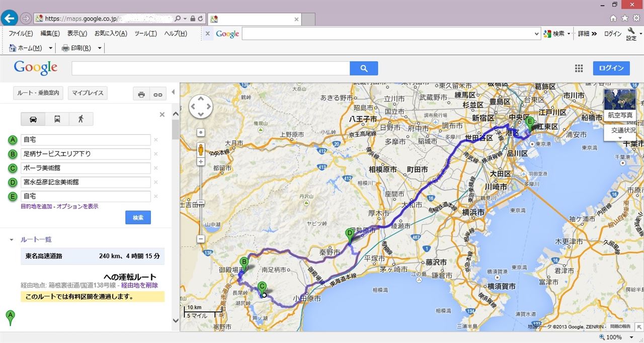Image resolution: width=644 pixels, height=343 pixels.
Task: Click the Google Maps main search field
Action: click(211, 68)
